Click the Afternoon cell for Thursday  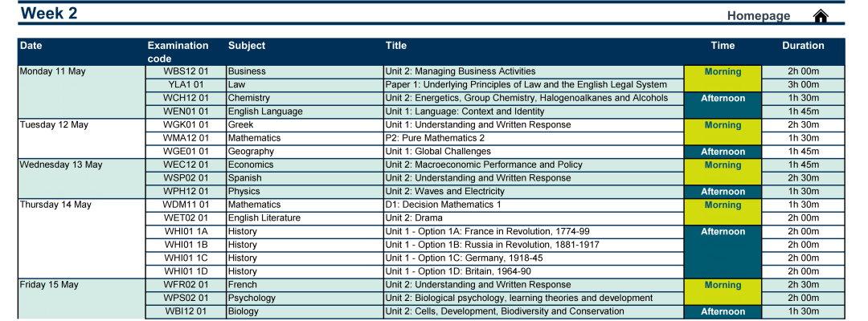coord(723,232)
